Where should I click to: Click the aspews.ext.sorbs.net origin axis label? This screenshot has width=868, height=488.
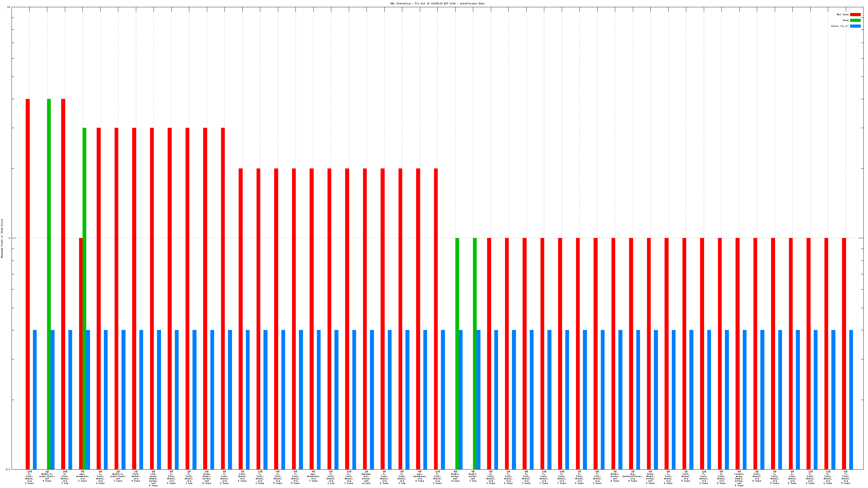pyautogui.click(x=366, y=477)
